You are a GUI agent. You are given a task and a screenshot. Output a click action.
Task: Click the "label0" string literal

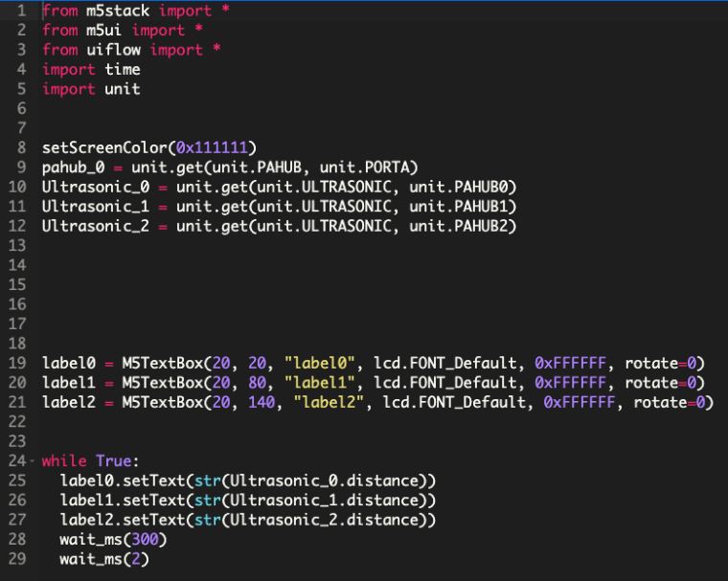click(x=319, y=363)
